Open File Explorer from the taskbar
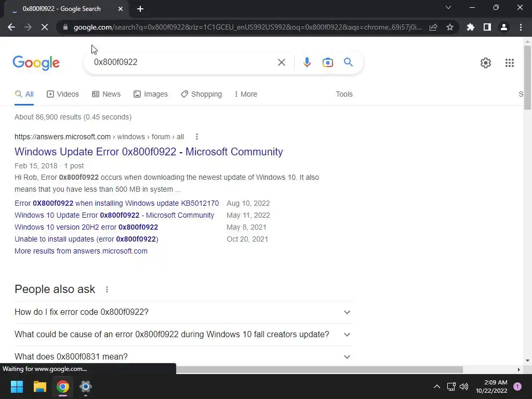Image resolution: width=532 pixels, height=399 pixels. [39, 387]
